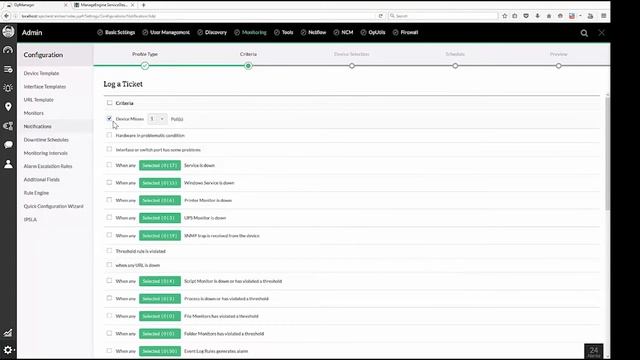Uncheck the Device Misses polls checkbox
The image size is (640, 360).
pos(109,118)
